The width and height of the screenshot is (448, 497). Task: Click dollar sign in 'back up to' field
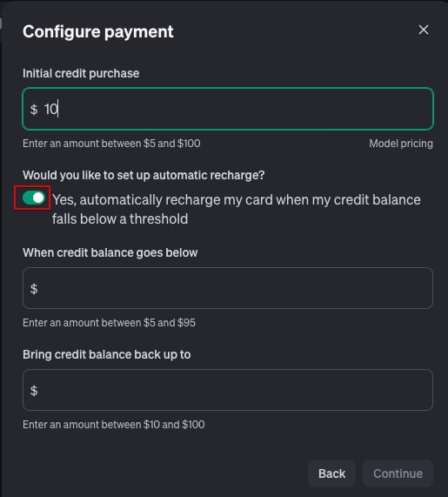pos(34,391)
